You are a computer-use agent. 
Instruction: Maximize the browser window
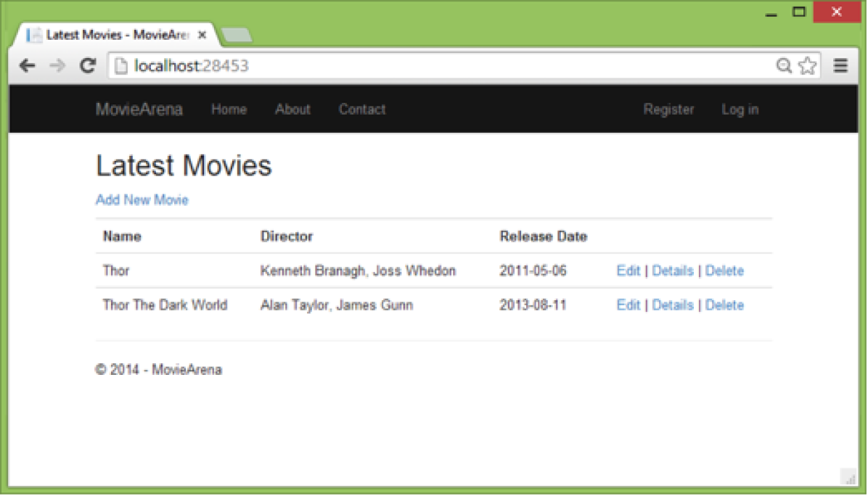click(x=799, y=12)
